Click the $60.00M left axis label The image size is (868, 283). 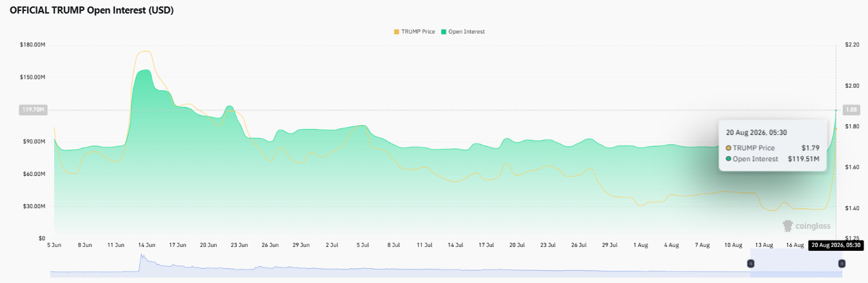34,174
